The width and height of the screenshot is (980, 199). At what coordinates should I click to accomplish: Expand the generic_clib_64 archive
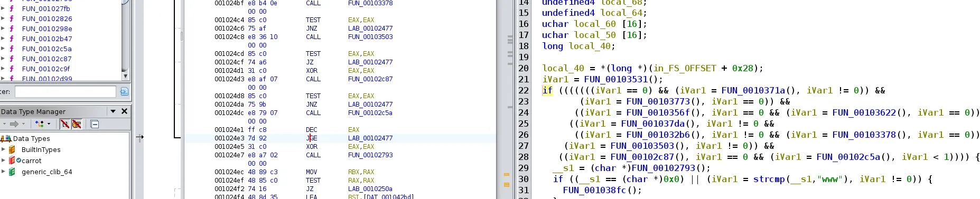[x=3, y=172]
